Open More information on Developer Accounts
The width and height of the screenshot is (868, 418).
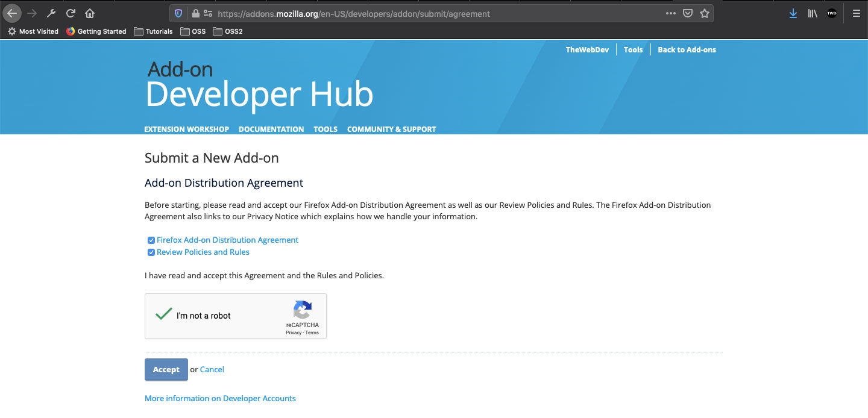tap(220, 398)
